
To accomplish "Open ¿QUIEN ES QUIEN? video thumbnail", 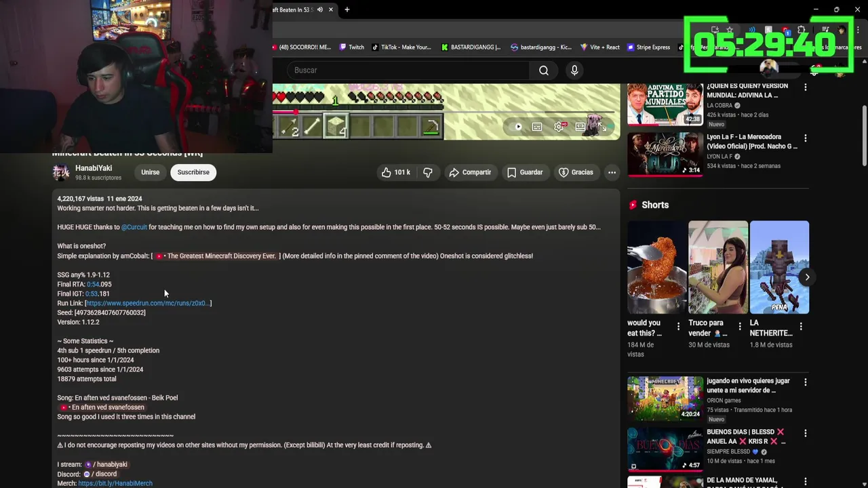I will [x=665, y=104].
